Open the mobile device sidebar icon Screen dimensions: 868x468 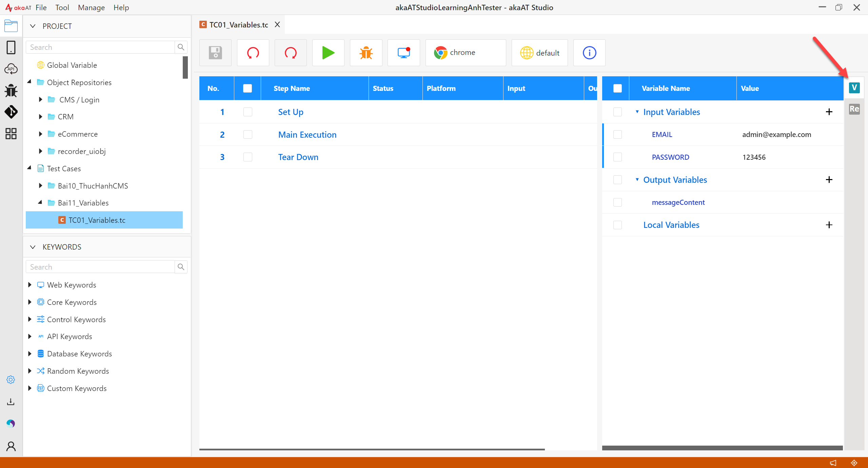tap(11, 47)
